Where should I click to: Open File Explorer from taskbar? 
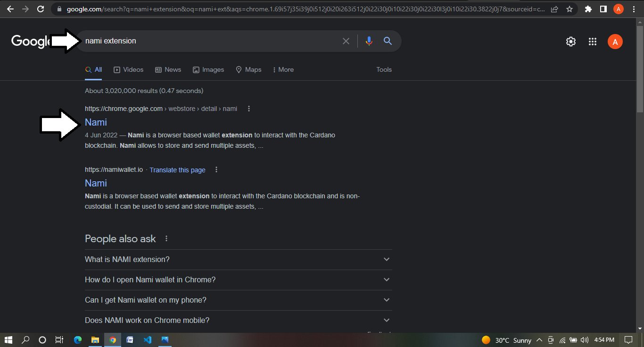(x=95, y=339)
